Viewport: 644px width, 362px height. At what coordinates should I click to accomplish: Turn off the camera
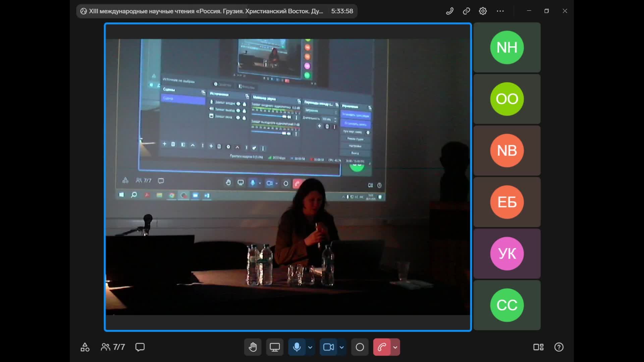click(328, 347)
